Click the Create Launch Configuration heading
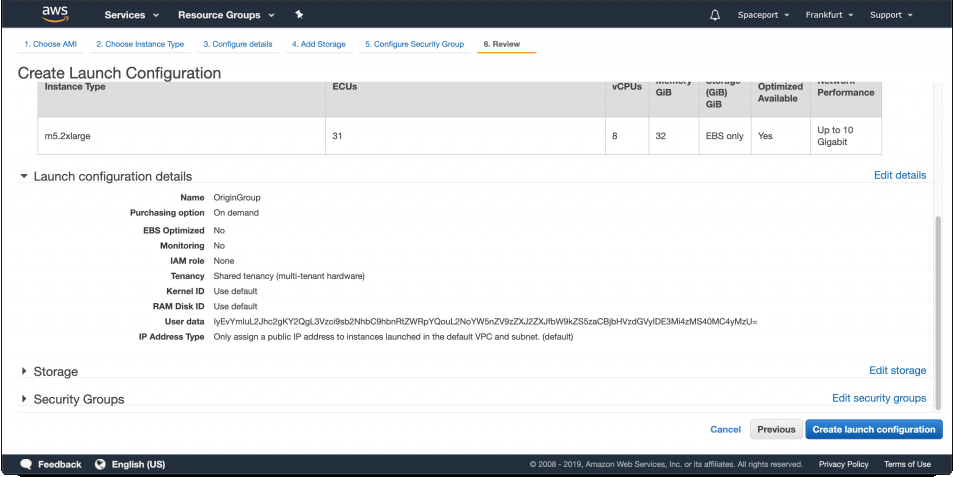Screen dimensions: 953x477 coord(119,73)
